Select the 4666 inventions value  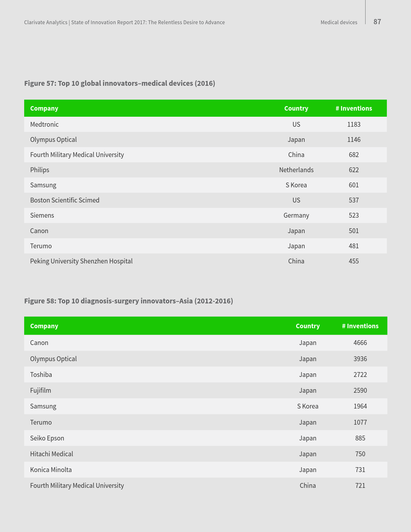[x=360, y=343]
